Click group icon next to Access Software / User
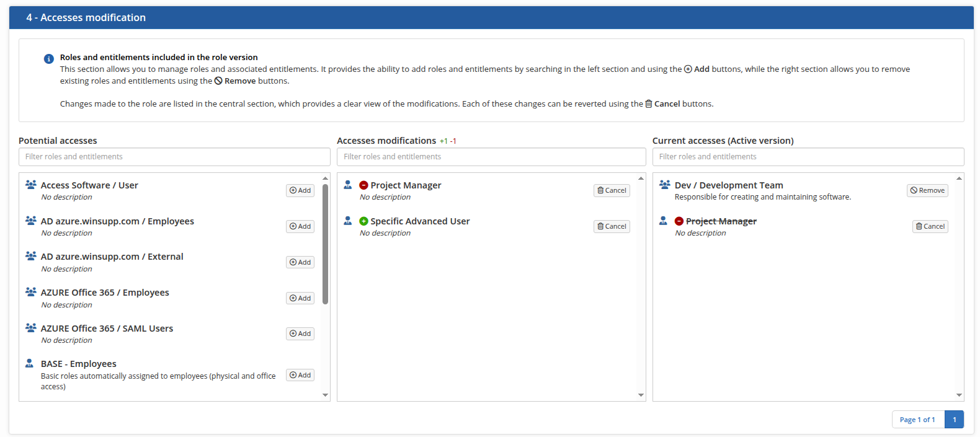The width and height of the screenshot is (980, 437). (30, 185)
